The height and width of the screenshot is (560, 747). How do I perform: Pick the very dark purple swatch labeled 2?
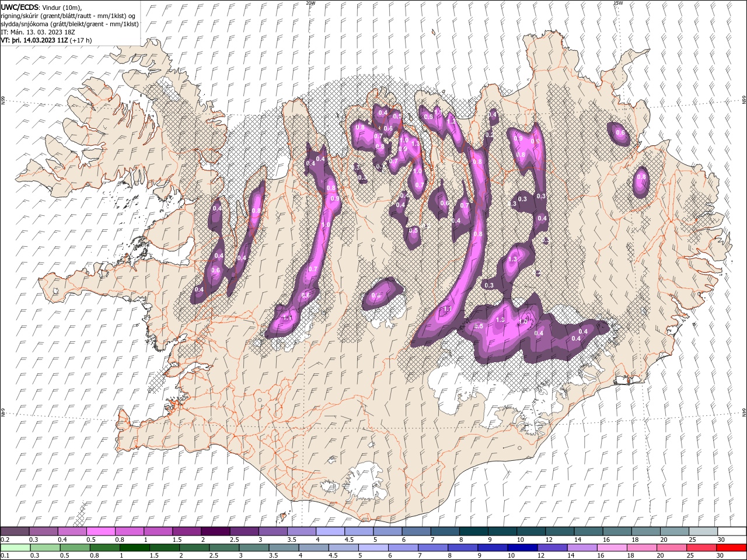pyautogui.click(x=215, y=531)
